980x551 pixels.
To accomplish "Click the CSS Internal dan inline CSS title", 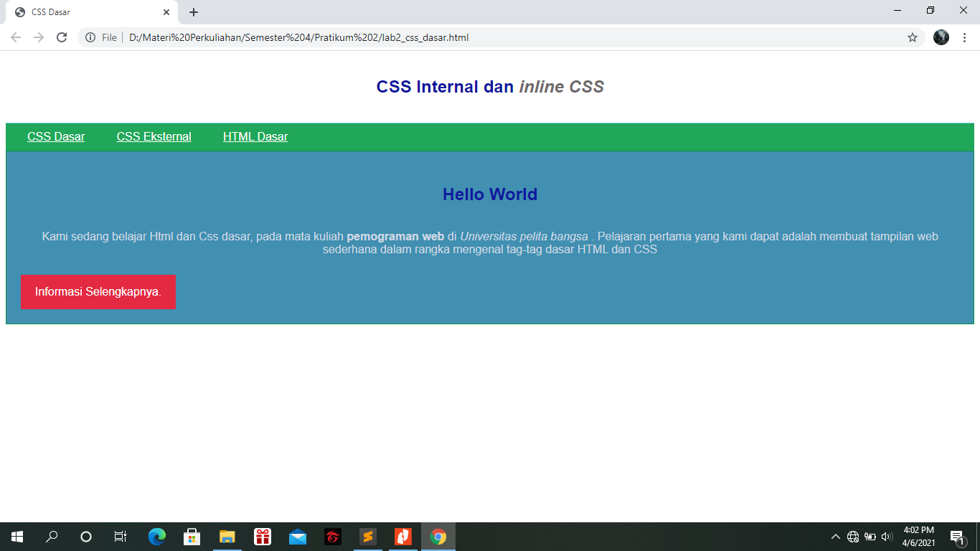I will (490, 87).
